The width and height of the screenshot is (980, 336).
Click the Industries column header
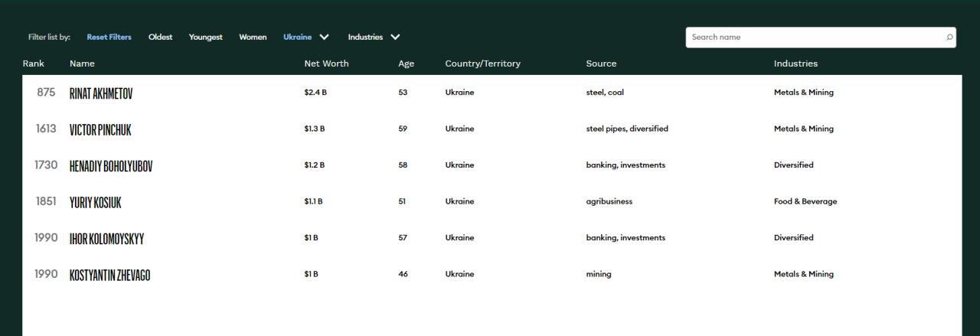795,64
